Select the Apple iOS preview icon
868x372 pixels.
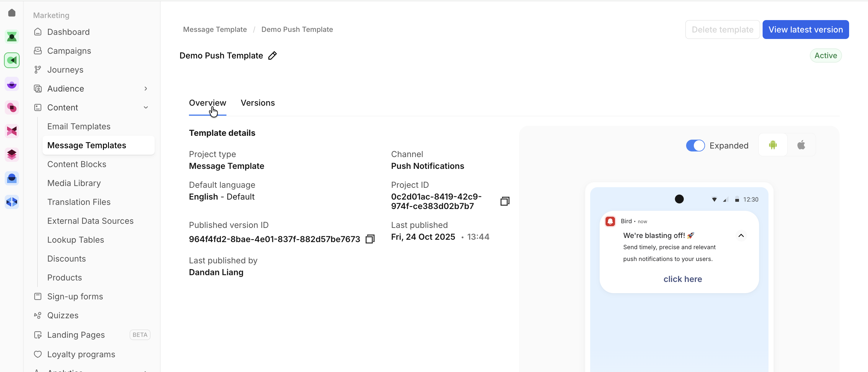click(801, 145)
